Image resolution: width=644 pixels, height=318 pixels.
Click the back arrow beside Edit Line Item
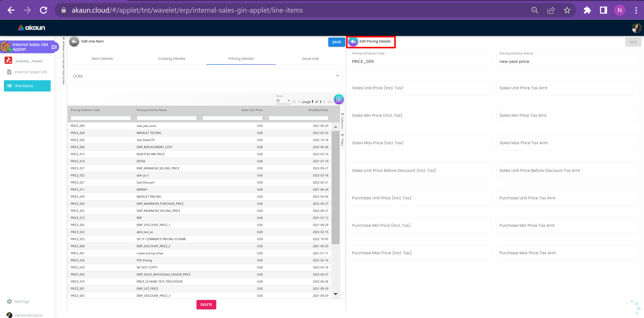pyautogui.click(x=74, y=41)
